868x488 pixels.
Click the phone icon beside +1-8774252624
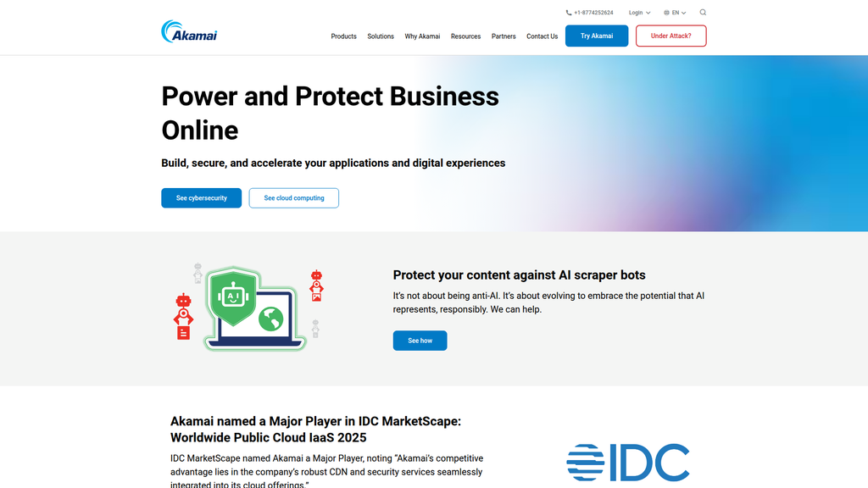[x=569, y=13]
